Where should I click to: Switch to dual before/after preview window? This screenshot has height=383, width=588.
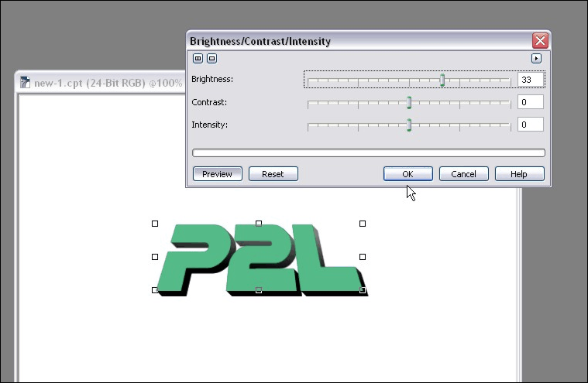point(198,58)
